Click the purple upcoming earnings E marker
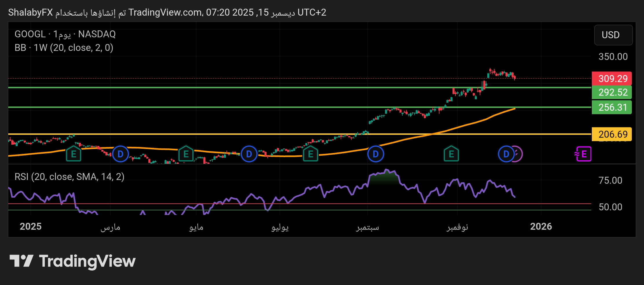Viewport: 644px width, 285px height. coord(583,154)
